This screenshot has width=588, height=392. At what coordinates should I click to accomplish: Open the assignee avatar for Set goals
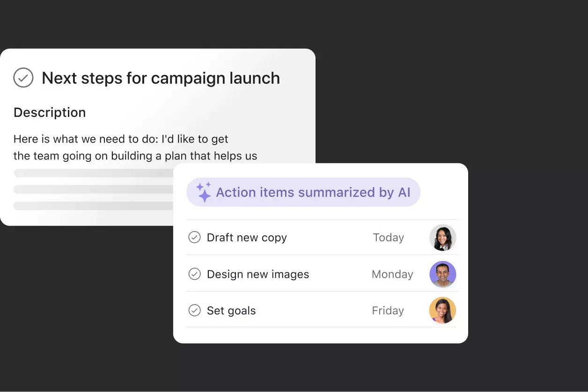442,310
